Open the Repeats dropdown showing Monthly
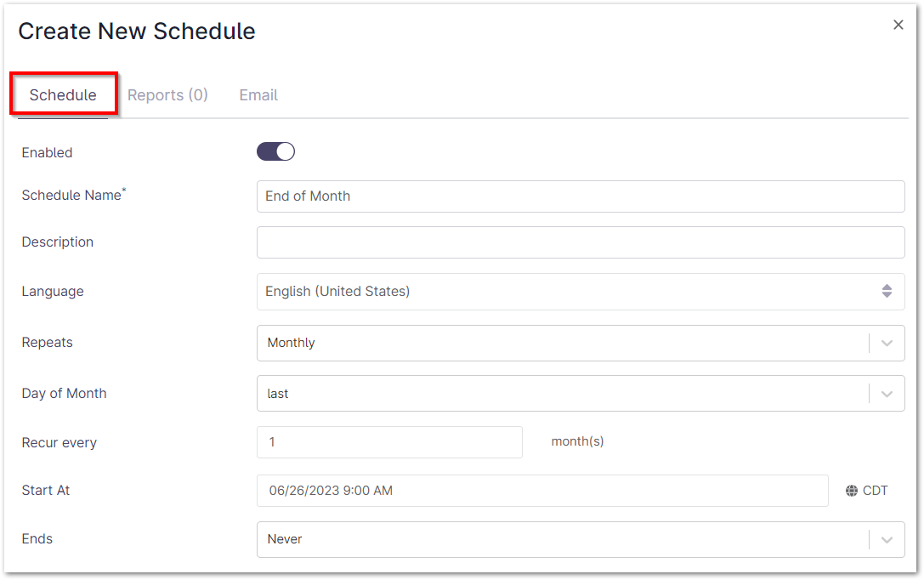 (561, 343)
